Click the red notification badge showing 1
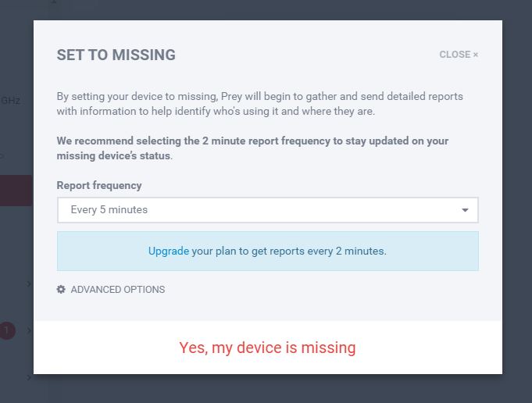 pos(7,331)
